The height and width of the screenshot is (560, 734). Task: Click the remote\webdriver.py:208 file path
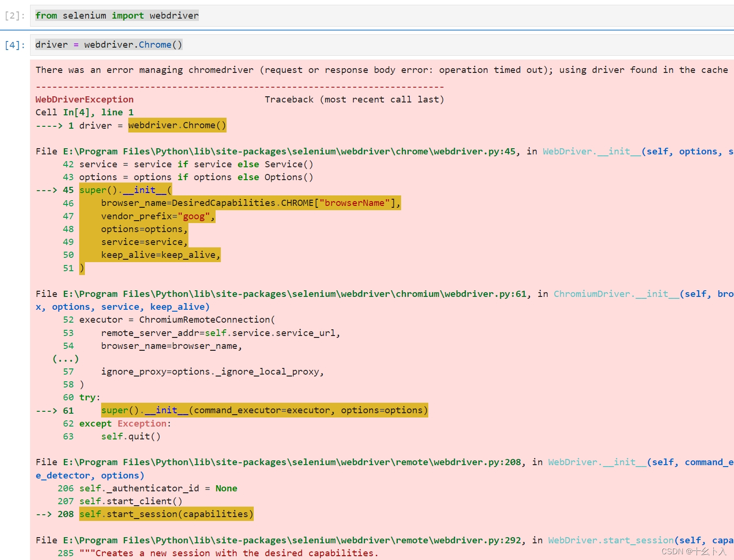[x=292, y=462]
